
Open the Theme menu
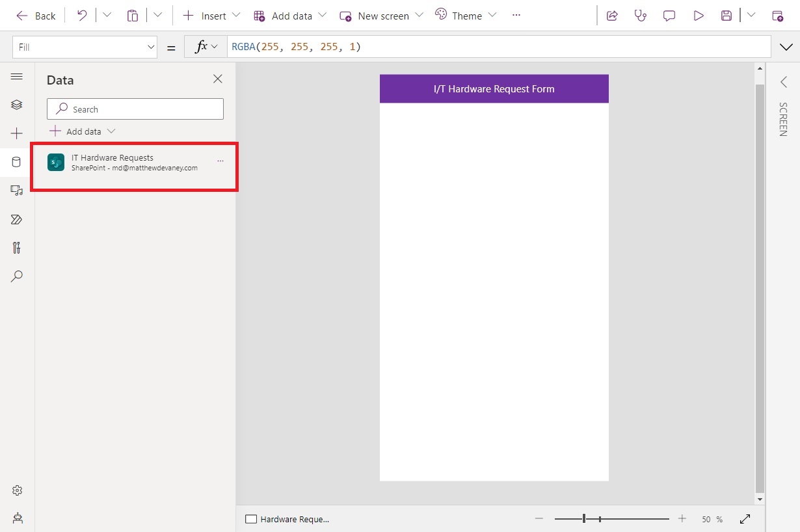pos(466,15)
